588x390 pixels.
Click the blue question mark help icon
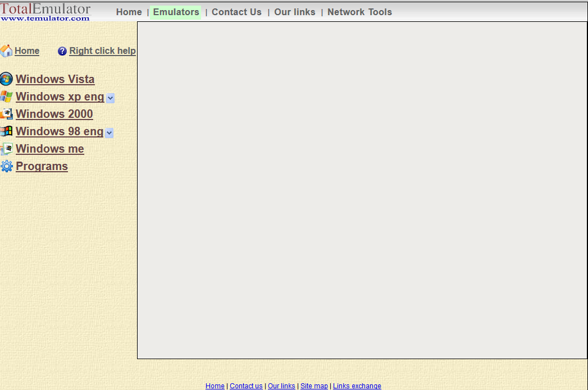(x=62, y=51)
